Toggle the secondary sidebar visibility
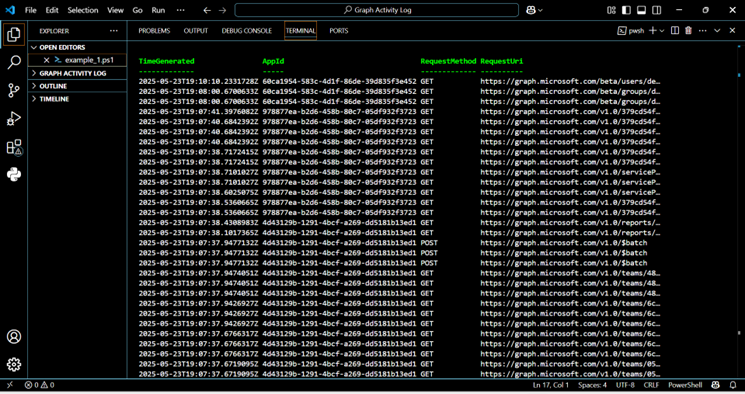Image resolution: width=745 pixels, height=394 pixels. 657,10
